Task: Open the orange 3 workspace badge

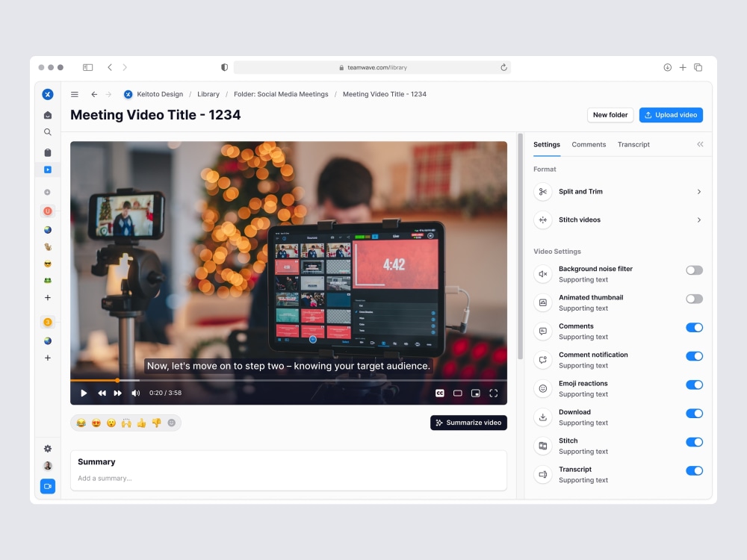Action: [x=48, y=322]
